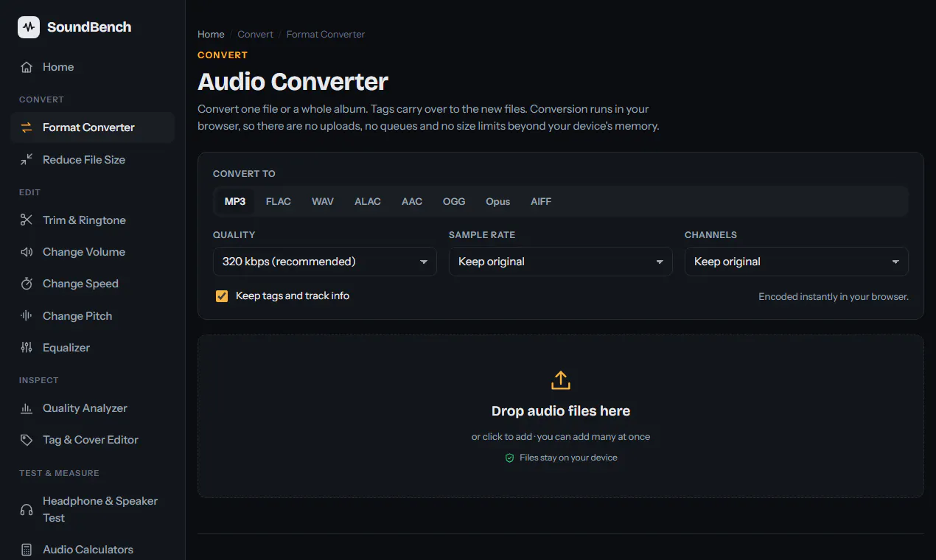Select the ALAC format tab

coord(368,201)
